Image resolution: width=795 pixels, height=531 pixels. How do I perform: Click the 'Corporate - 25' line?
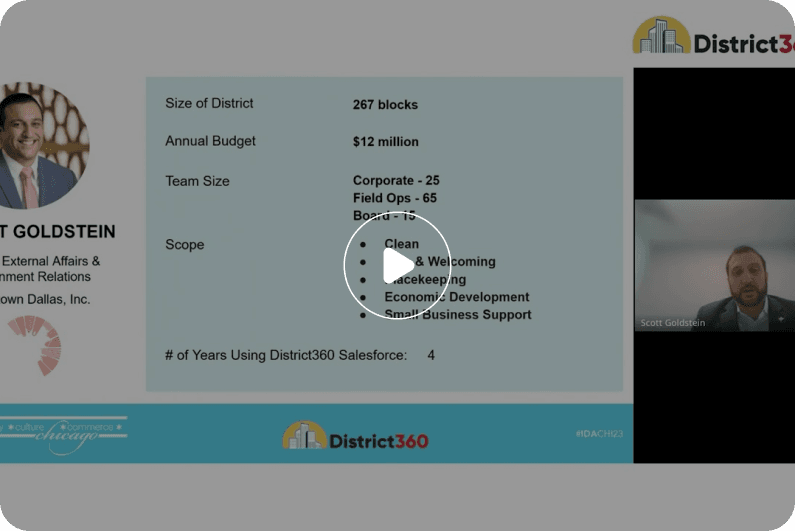(396, 181)
